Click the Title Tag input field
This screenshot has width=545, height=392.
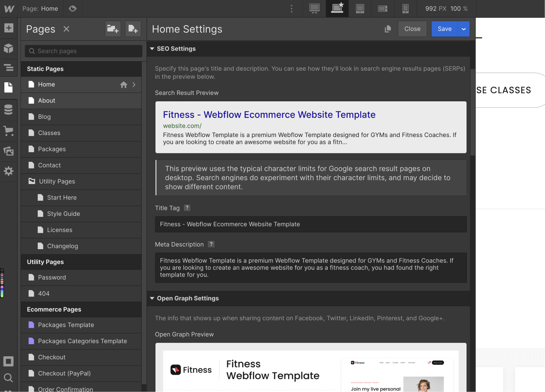click(311, 224)
